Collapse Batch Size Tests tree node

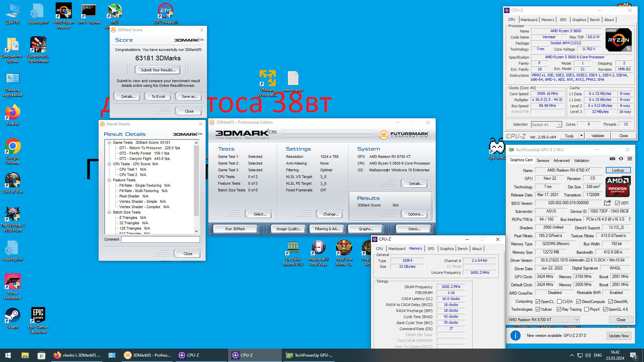click(x=109, y=212)
